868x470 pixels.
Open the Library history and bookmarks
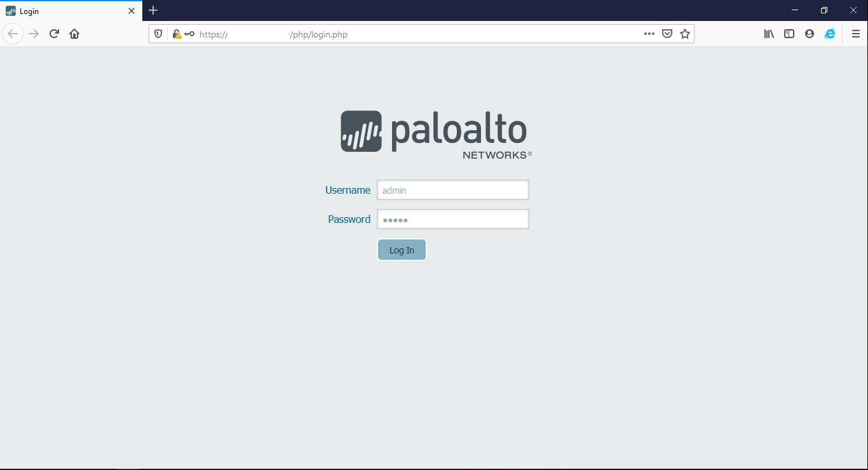coord(769,34)
